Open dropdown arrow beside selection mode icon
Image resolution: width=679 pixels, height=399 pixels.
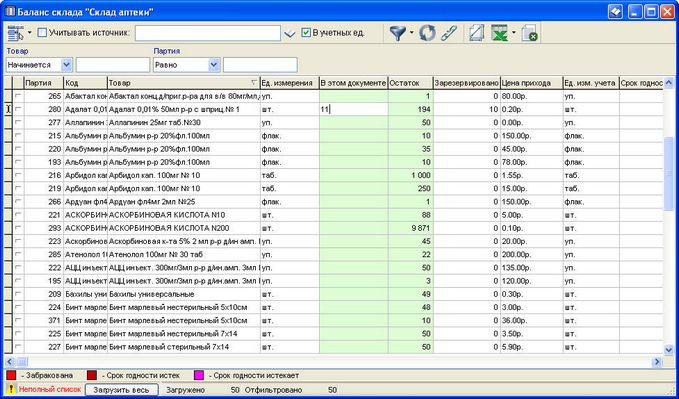[29, 33]
